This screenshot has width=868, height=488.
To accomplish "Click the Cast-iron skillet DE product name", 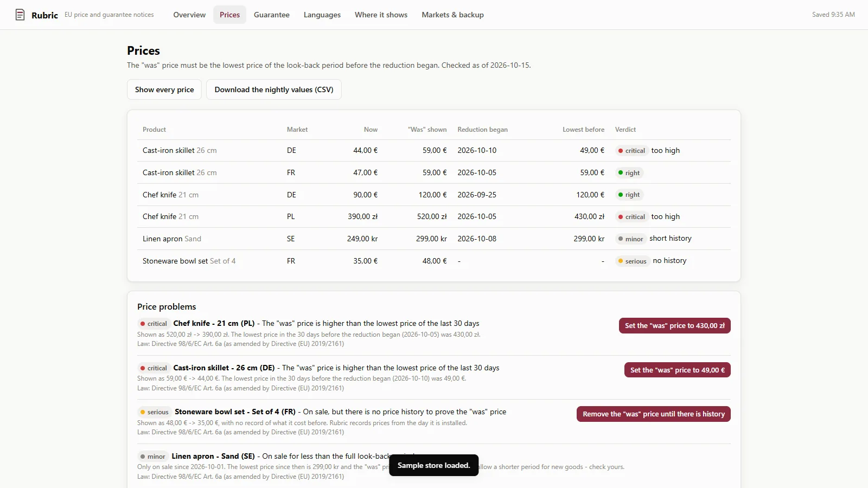I will point(180,150).
